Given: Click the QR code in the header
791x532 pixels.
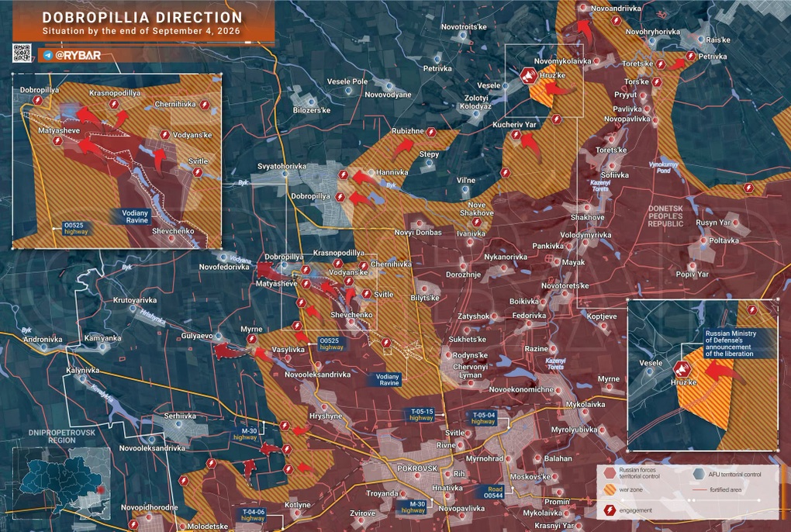Looking at the screenshot, I should 22,54.
